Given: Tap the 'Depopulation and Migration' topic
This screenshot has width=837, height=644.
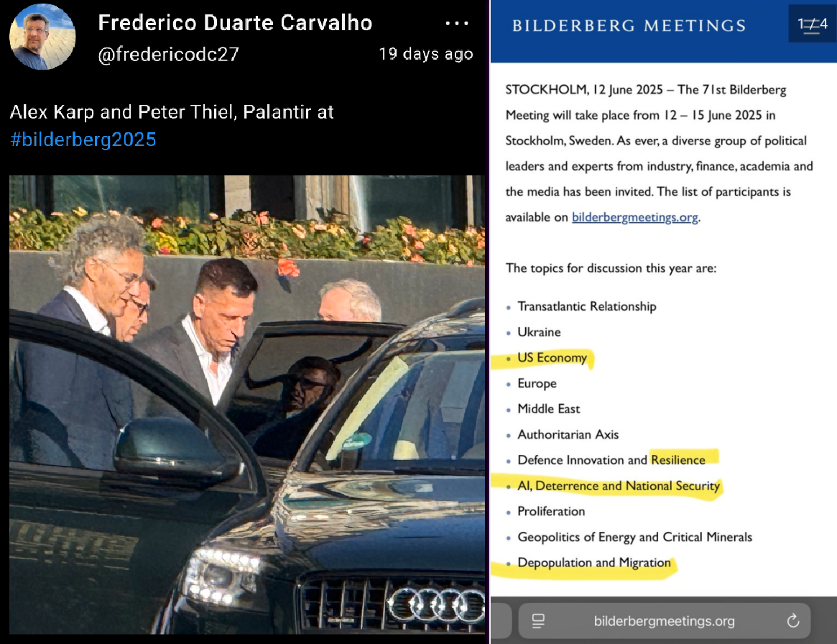Looking at the screenshot, I should click(x=594, y=563).
